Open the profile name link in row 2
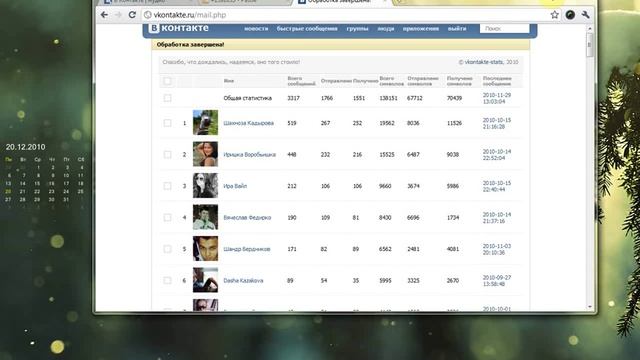 point(250,154)
